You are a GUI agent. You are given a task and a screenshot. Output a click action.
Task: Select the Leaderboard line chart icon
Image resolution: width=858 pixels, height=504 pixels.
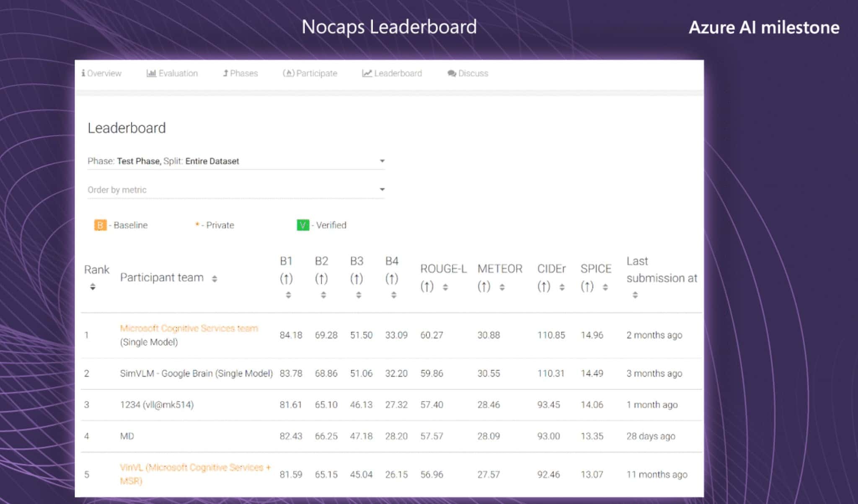point(366,73)
